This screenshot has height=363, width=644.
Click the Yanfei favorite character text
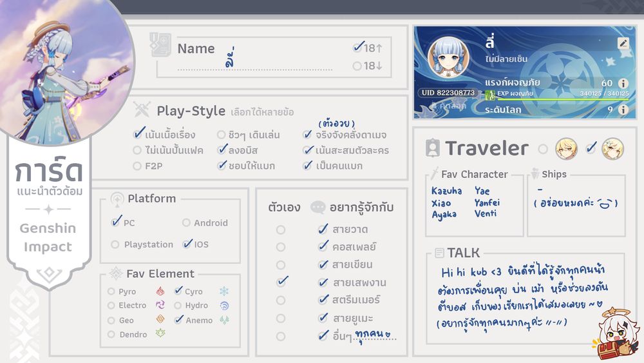tap(487, 202)
